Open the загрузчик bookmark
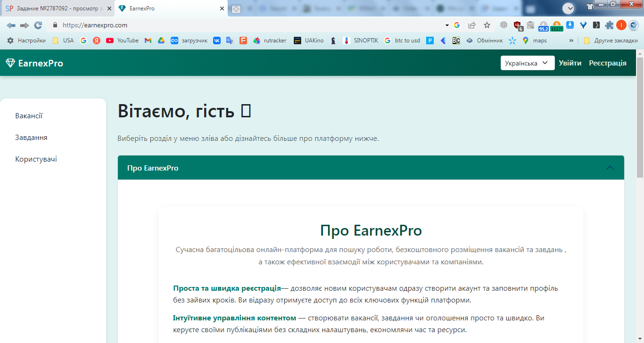The width and height of the screenshot is (644, 343). pyautogui.click(x=189, y=41)
